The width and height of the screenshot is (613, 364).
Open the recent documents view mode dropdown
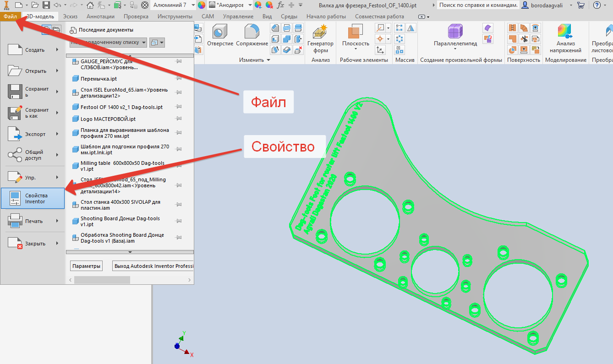point(157,43)
